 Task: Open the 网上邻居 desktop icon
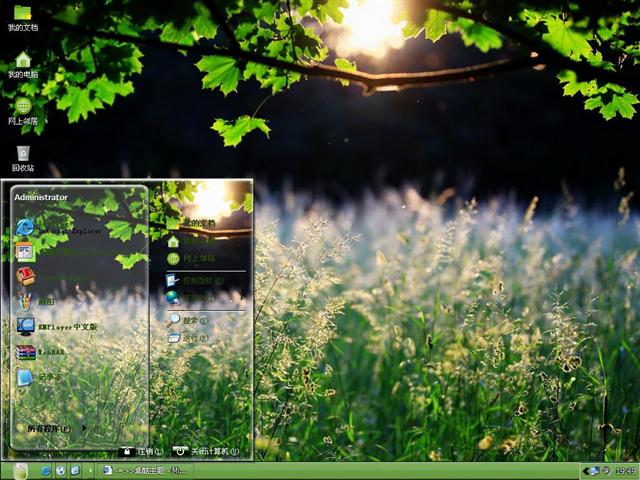tap(22, 108)
